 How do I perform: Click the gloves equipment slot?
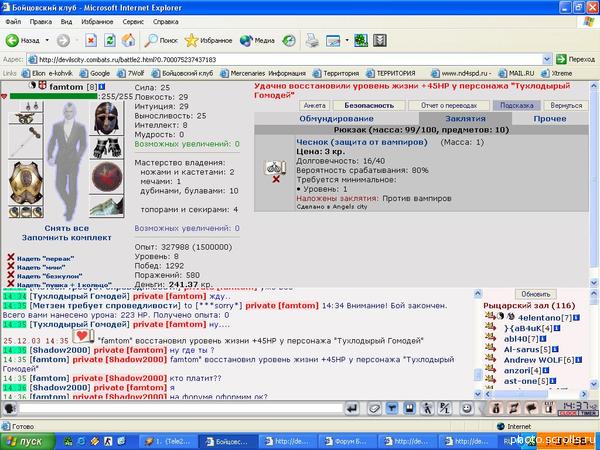tap(106, 148)
